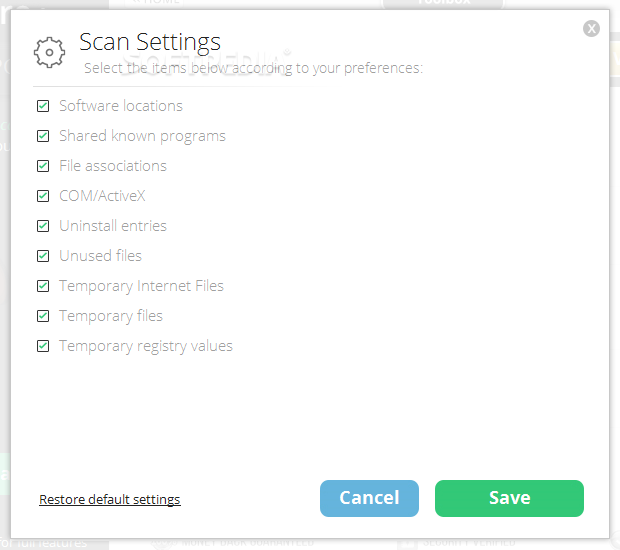Screen dimensions: 620x550
Task: Close the Scan Settings dialog with the X
Action: coord(591,28)
